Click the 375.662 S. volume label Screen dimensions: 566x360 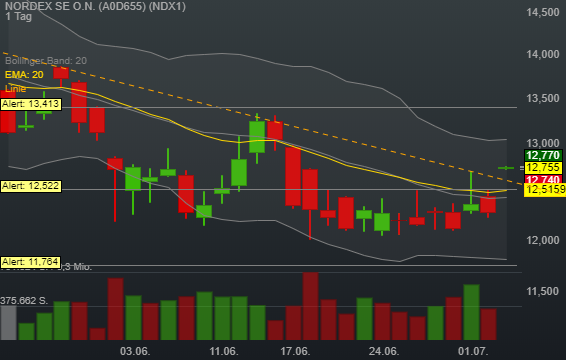tap(24, 301)
